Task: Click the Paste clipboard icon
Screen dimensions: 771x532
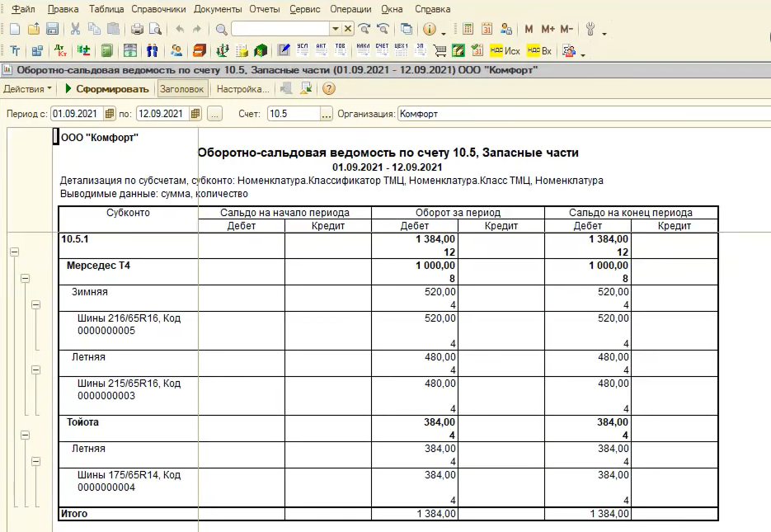Action: (113, 29)
